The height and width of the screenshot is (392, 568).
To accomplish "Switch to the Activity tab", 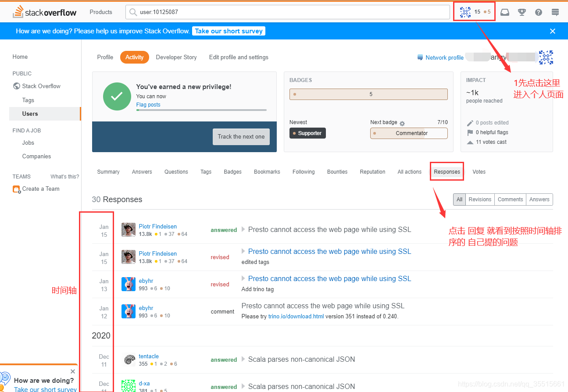I will 134,57.
